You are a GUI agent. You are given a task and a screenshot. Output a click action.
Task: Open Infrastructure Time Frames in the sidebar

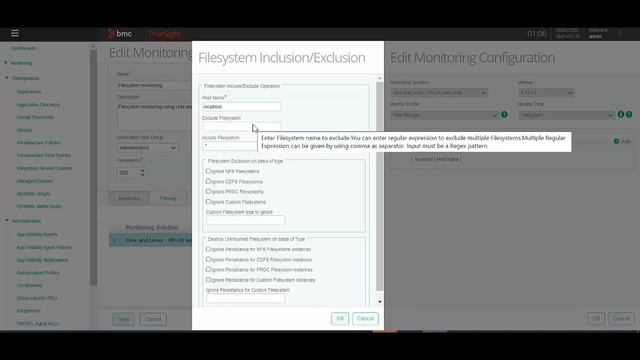[x=44, y=155]
